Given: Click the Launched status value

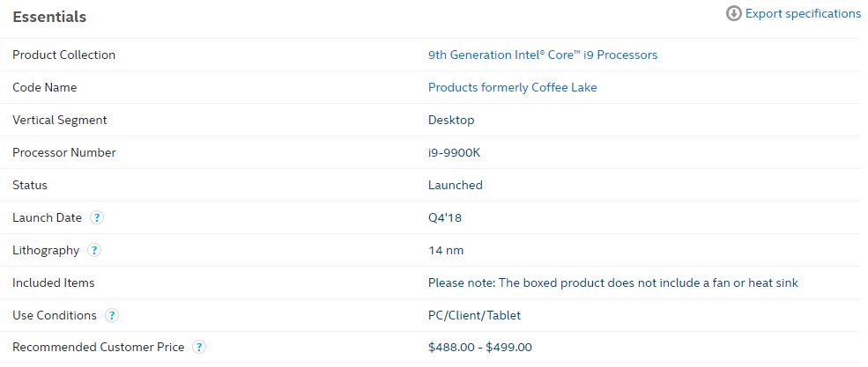Looking at the screenshot, I should click(456, 185).
